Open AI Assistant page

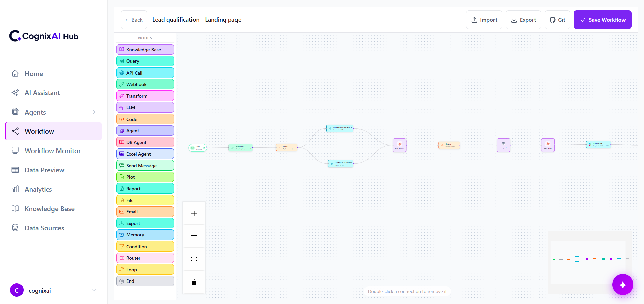coord(54,93)
